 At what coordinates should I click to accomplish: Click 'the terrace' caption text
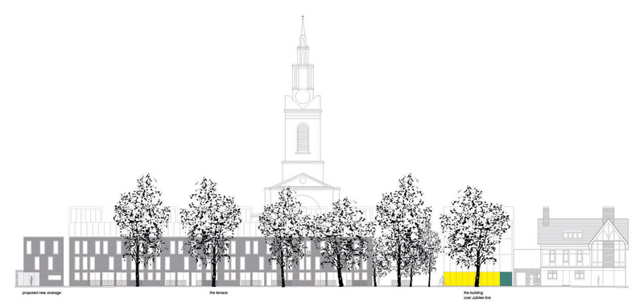(218, 293)
